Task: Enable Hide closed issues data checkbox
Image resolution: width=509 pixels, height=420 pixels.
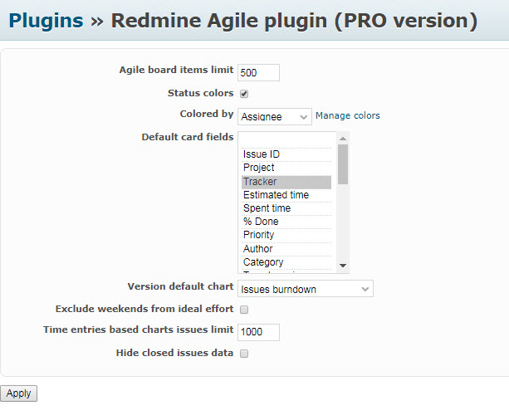Action: point(244,354)
